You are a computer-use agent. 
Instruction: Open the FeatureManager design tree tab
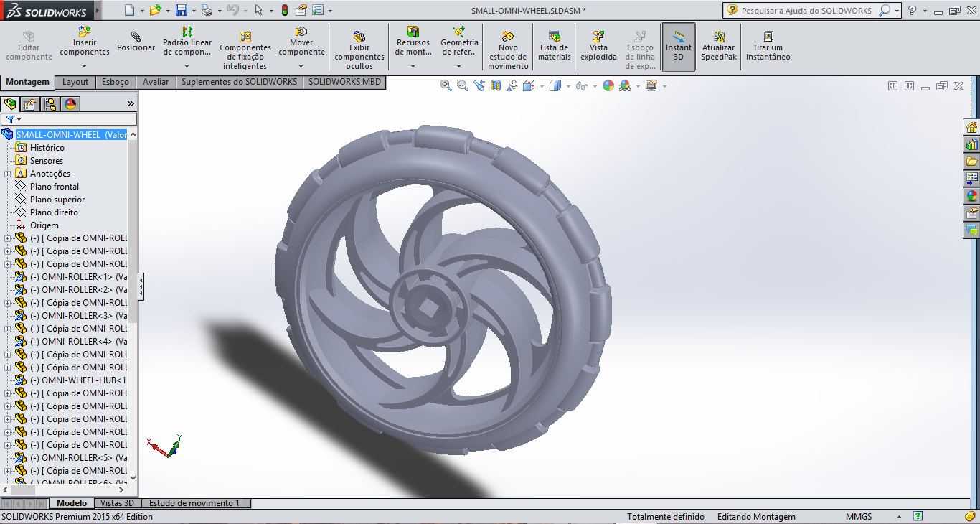(10, 104)
